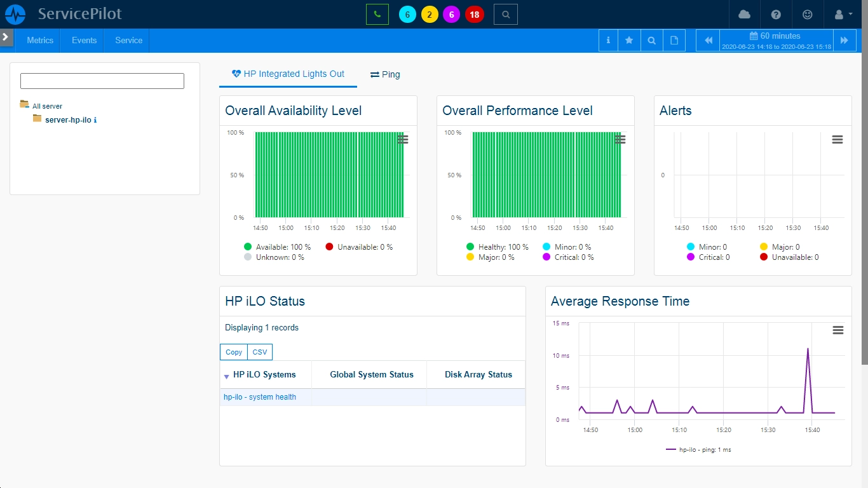Open the help question mark icon
The height and width of the screenshot is (488, 868).
coord(776,14)
